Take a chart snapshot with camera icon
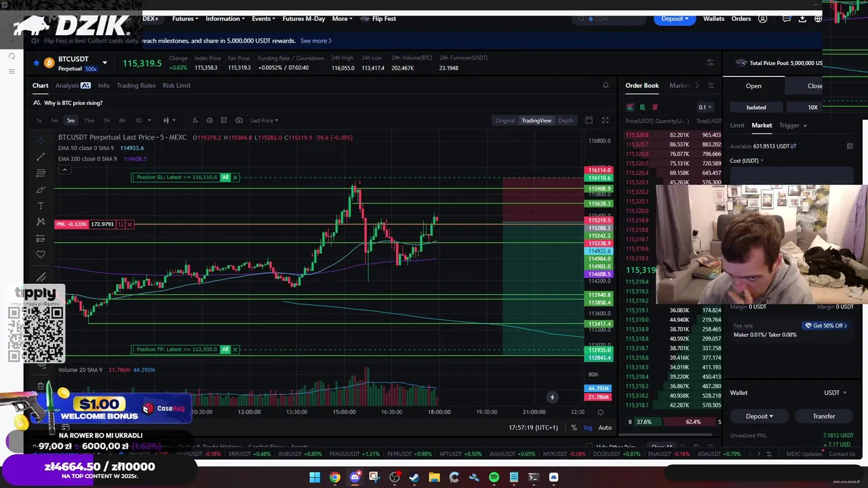Image resolution: width=868 pixels, height=488 pixels. tap(239, 121)
